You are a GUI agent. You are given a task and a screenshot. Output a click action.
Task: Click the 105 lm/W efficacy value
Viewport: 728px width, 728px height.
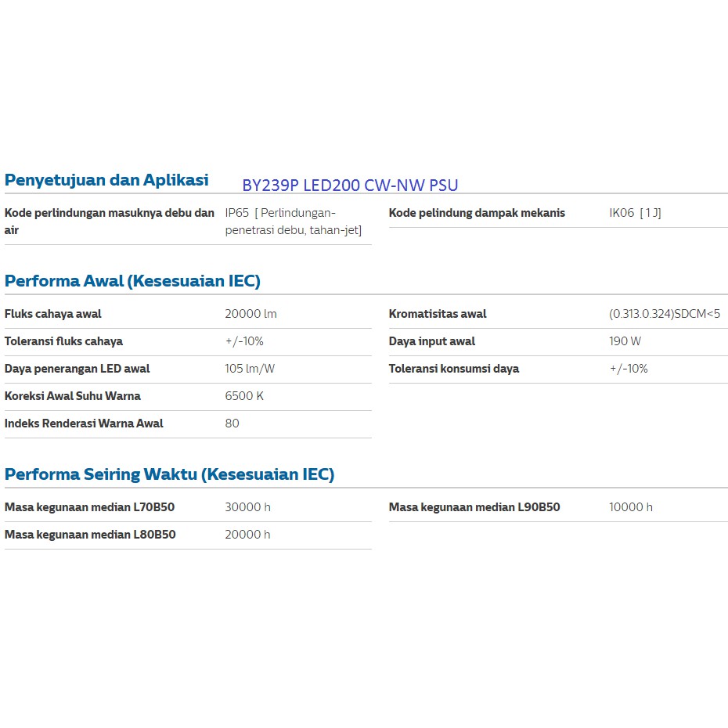pyautogui.click(x=250, y=369)
